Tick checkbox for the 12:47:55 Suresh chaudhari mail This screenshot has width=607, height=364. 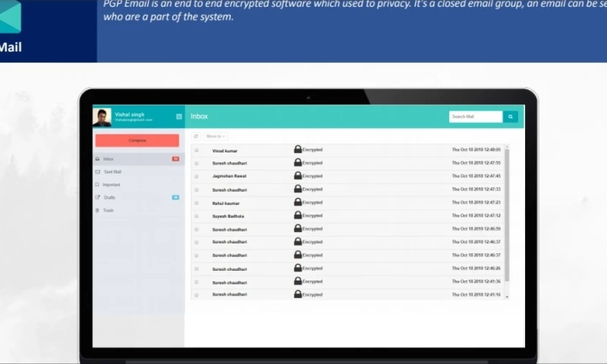coord(197,163)
